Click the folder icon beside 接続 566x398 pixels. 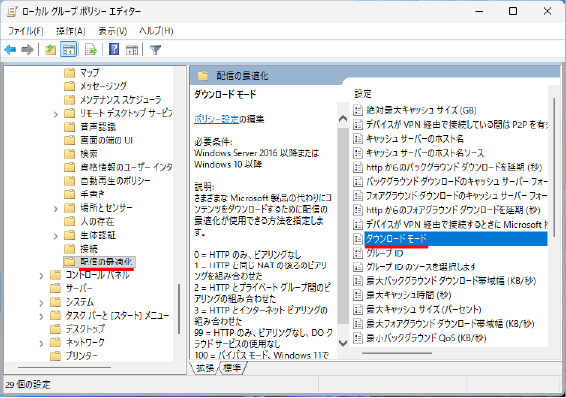(69, 249)
